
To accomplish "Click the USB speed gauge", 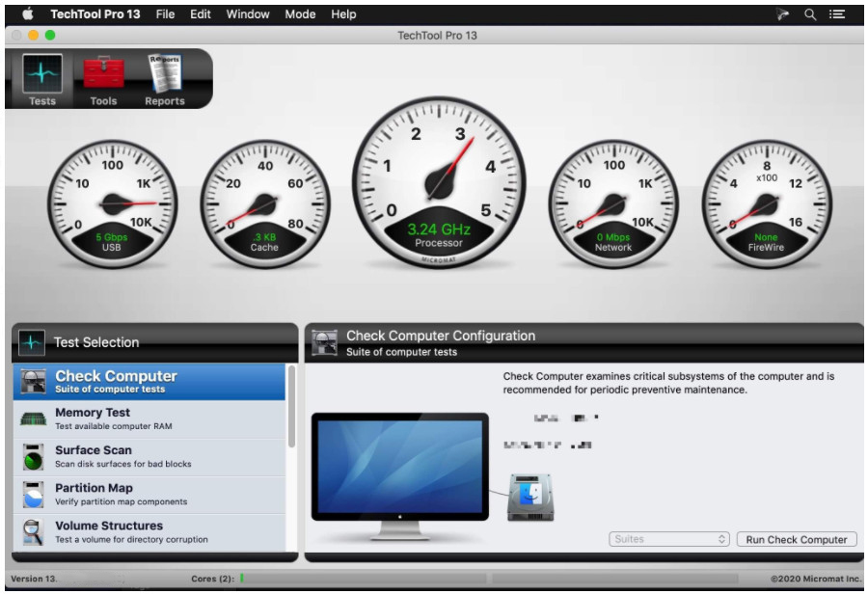I will point(113,203).
